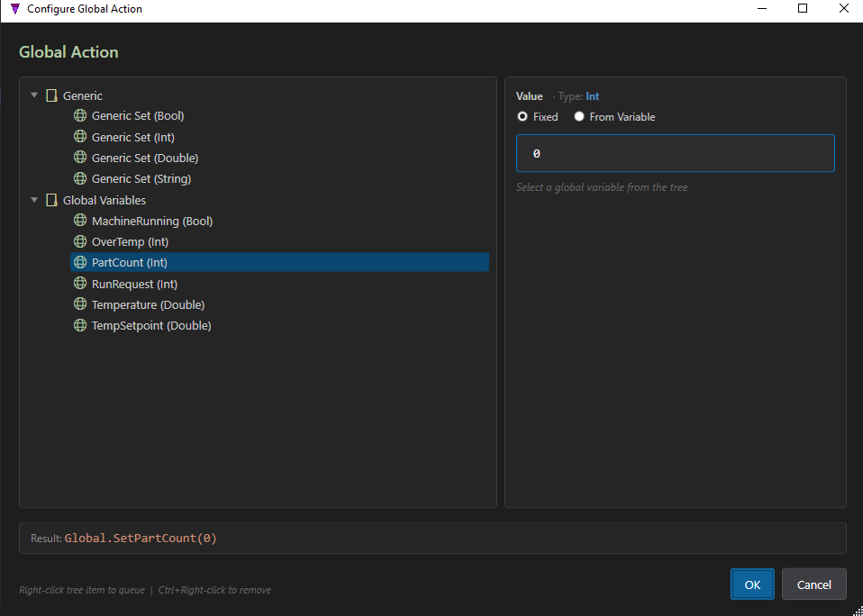Click the globe icon beside RunRequest (Int)
863x616 pixels.
[x=80, y=284]
